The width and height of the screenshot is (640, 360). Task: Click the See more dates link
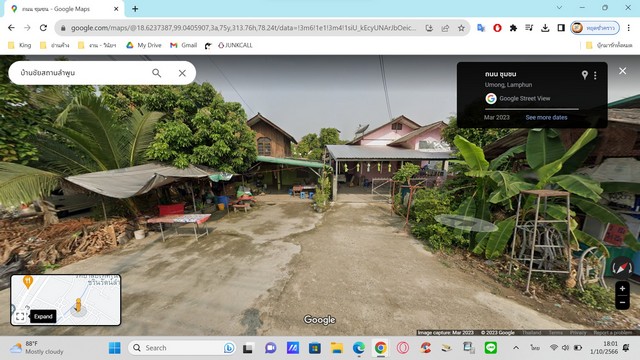point(546,118)
